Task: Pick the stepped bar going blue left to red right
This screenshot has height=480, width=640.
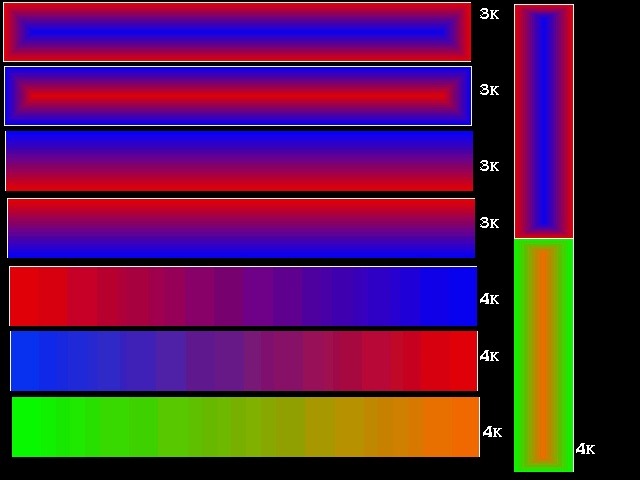Action: [244, 361]
